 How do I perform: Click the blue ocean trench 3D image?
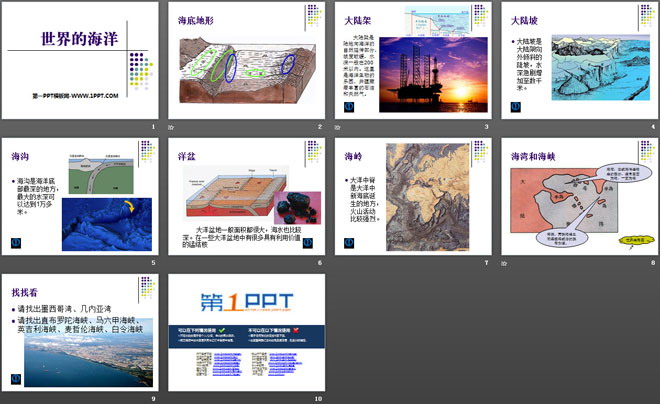107,224
